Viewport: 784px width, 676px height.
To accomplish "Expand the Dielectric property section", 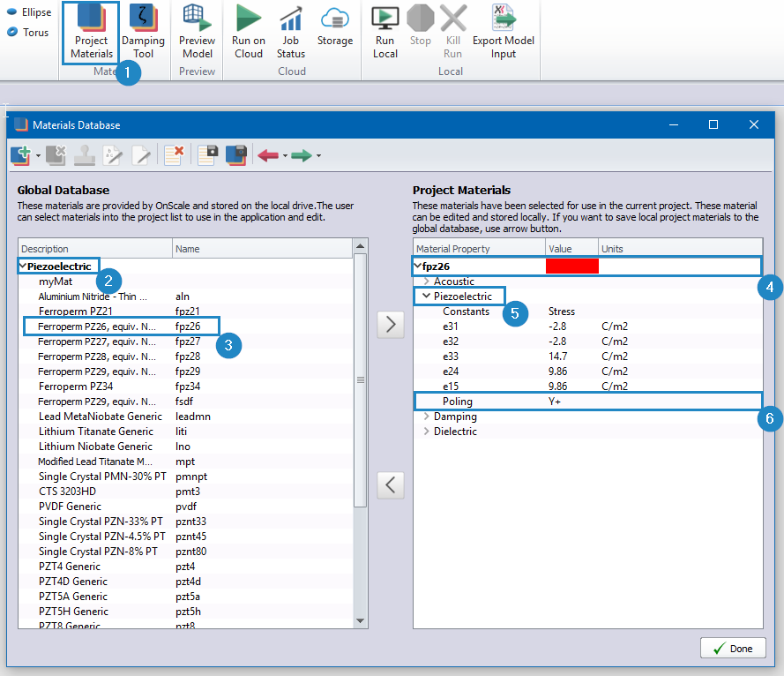I will (427, 432).
